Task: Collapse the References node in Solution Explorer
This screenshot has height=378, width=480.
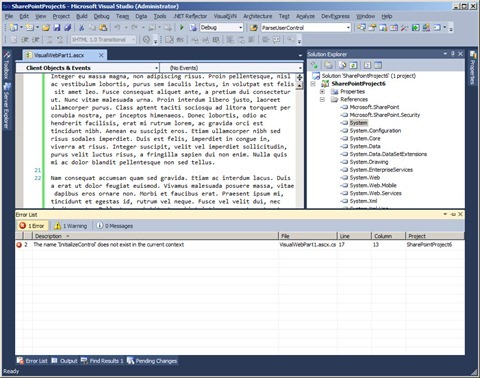Action: pos(322,99)
